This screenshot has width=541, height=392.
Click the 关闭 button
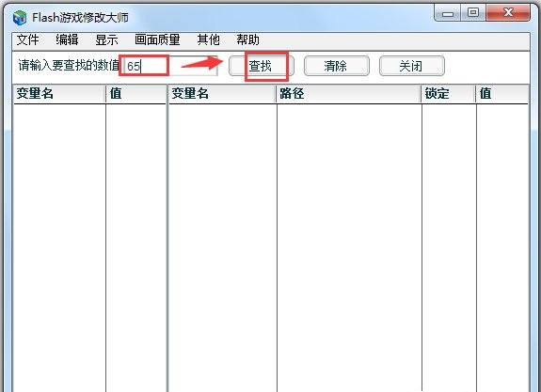point(411,66)
